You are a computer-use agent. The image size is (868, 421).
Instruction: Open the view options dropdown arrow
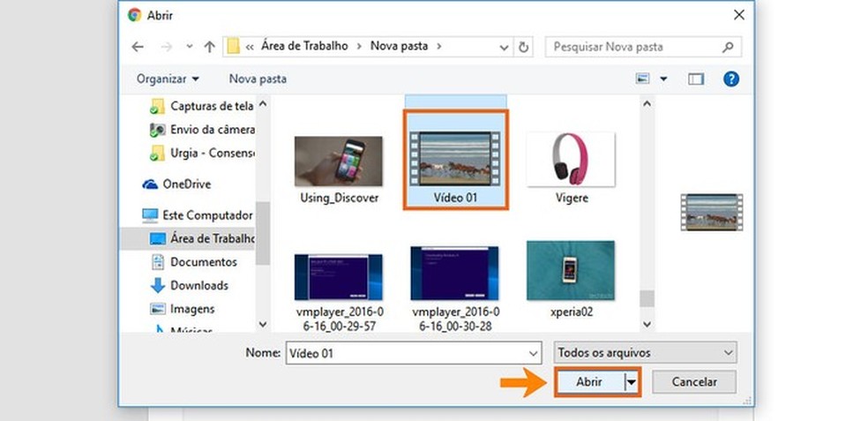663,79
